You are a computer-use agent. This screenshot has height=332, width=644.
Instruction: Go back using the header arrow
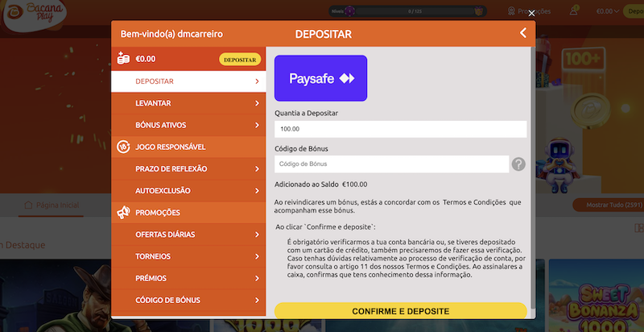(522, 33)
